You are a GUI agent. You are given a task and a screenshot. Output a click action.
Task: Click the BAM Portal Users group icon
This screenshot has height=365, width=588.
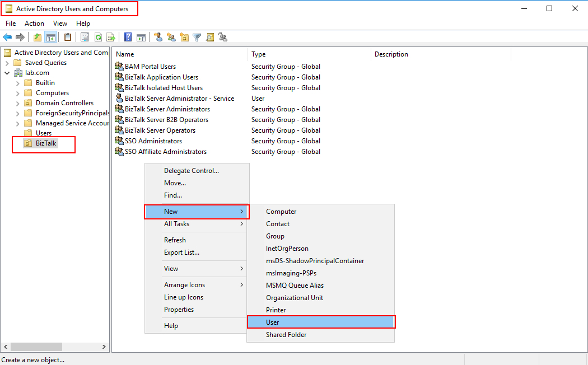click(x=119, y=66)
